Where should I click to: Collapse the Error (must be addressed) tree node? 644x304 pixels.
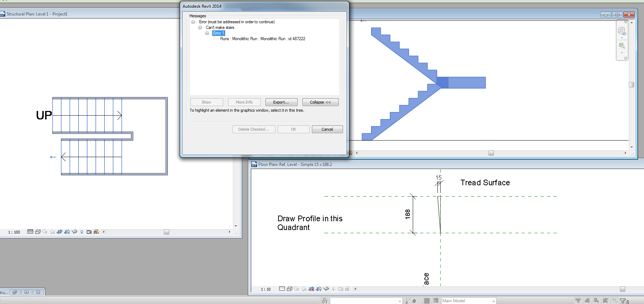pos(193,22)
